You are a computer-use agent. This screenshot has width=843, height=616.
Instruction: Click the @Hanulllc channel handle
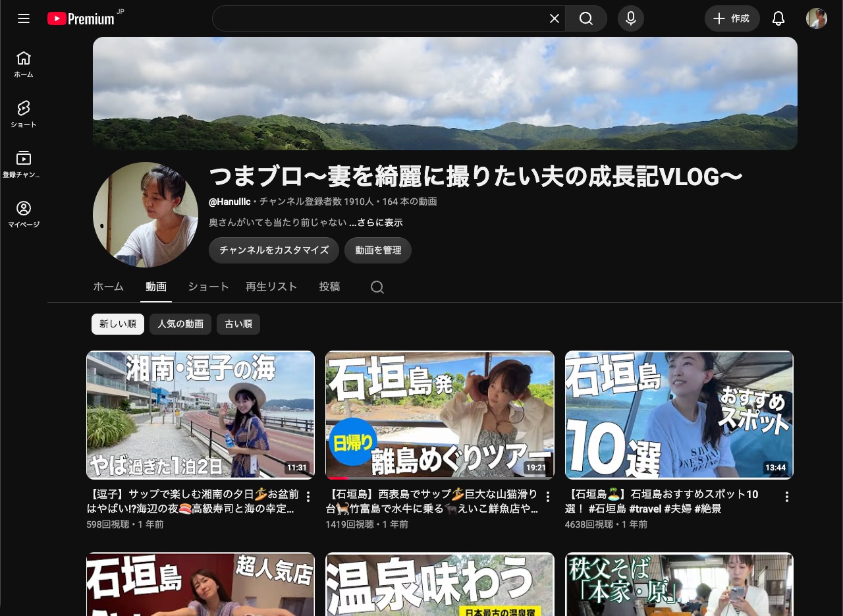230,202
